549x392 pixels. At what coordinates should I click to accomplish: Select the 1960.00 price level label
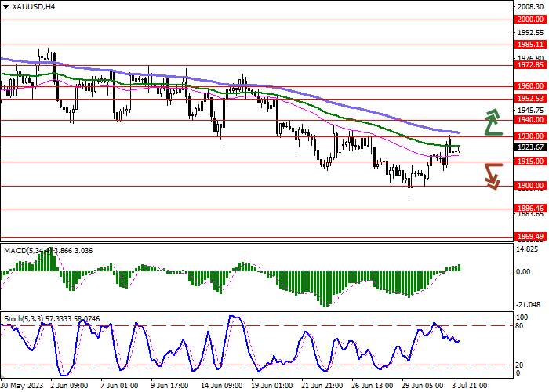point(530,86)
